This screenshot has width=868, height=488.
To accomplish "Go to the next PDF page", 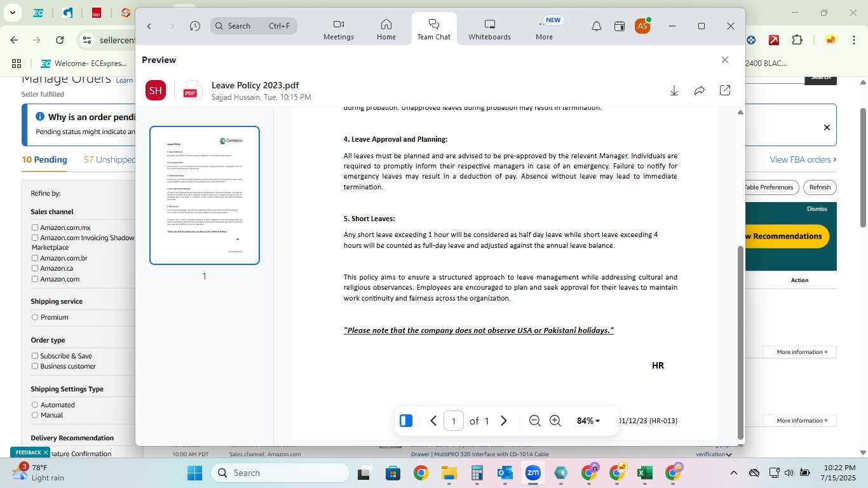I will [504, 421].
